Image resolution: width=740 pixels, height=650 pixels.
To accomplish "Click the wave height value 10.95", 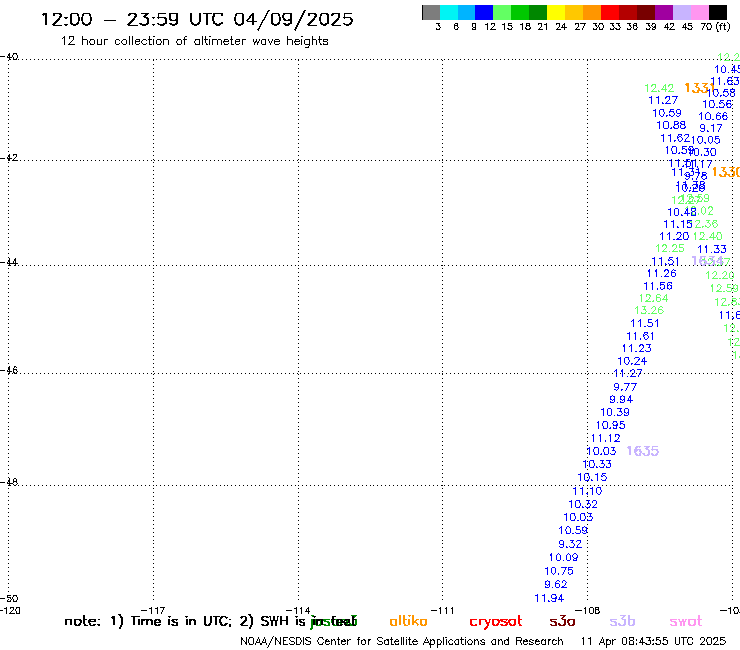I will pos(610,425).
